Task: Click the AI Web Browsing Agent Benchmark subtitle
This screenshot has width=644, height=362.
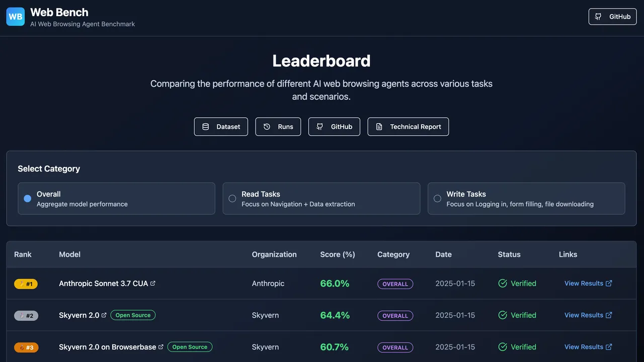Action: point(83,24)
